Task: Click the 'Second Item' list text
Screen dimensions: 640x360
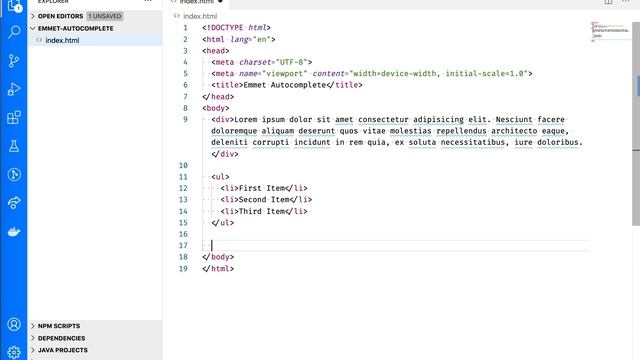Action: click(x=264, y=200)
